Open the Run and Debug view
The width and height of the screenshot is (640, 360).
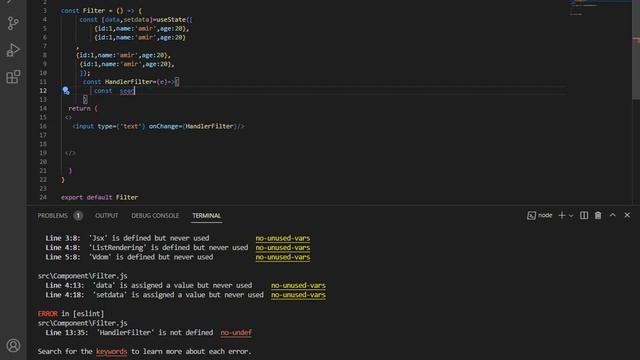tap(13, 50)
